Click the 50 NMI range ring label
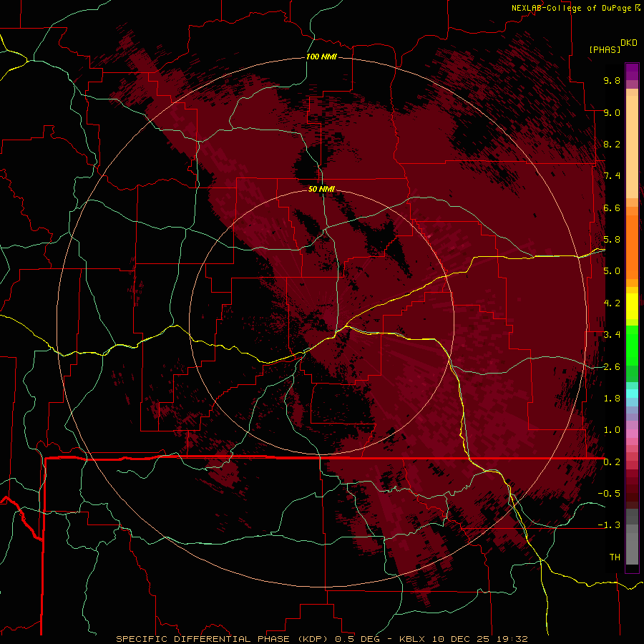The width and height of the screenshot is (644, 644). pos(321,189)
